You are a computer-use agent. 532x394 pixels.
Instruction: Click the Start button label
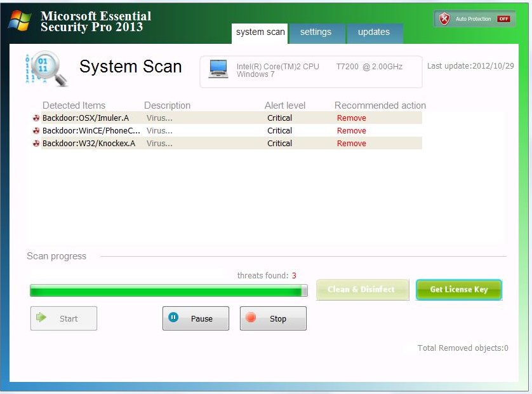point(69,318)
